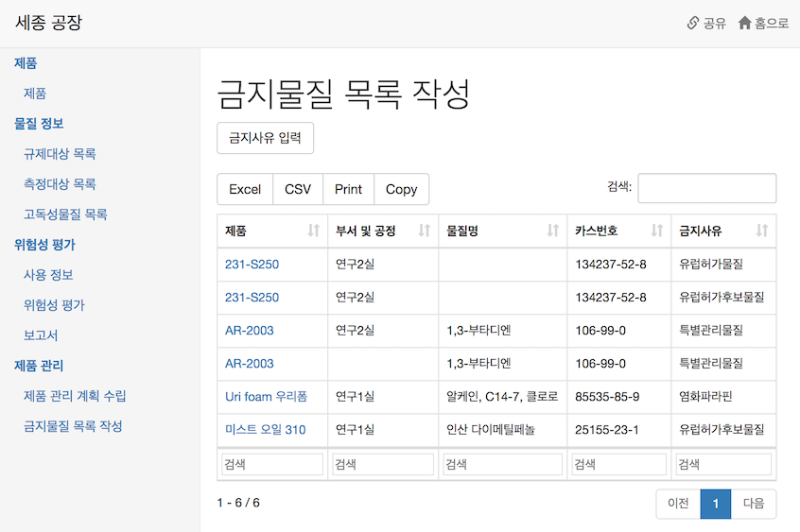Viewport: 800px width, 532px height.
Task: Sort by 카스번호 column sort icon
Action: coord(656,231)
